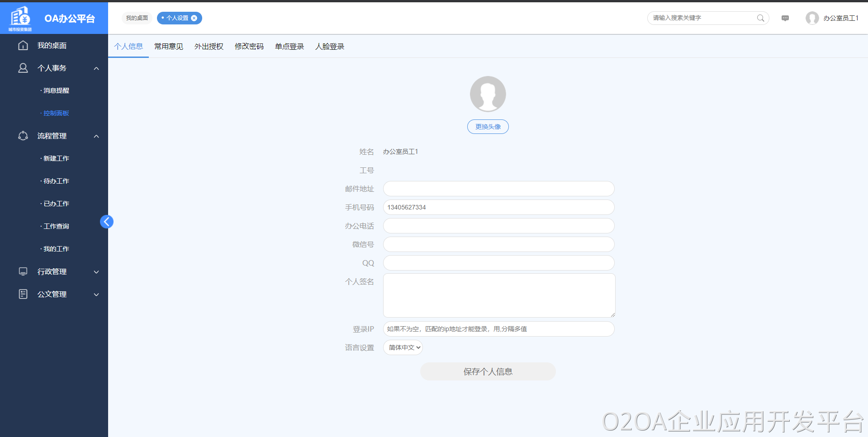Click the 公文管理 document icon
This screenshot has width=868, height=437.
[23, 294]
